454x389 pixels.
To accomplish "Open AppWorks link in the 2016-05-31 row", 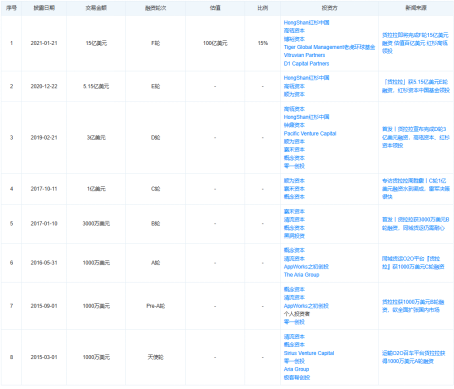I will click(306, 267).
